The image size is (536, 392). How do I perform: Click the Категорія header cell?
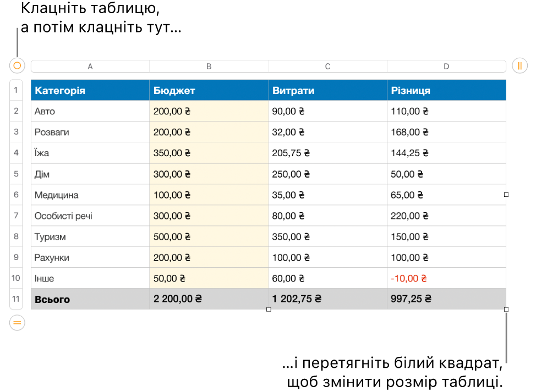[90, 90]
